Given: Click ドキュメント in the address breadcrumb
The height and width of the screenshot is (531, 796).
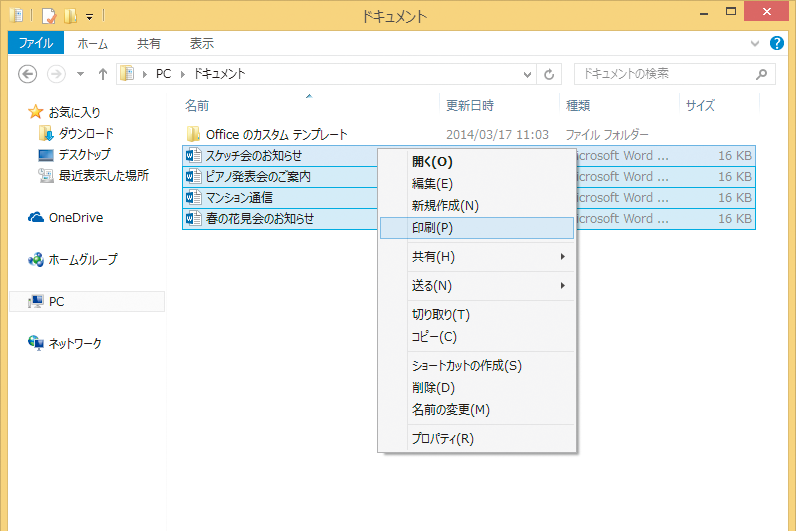Looking at the screenshot, I should (x=219, y=74).
